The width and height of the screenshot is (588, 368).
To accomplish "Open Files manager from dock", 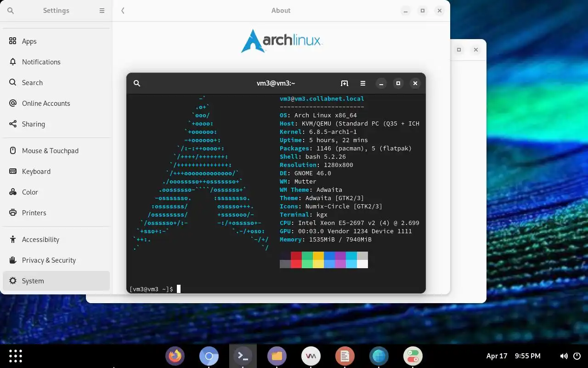I will point(277,356).
